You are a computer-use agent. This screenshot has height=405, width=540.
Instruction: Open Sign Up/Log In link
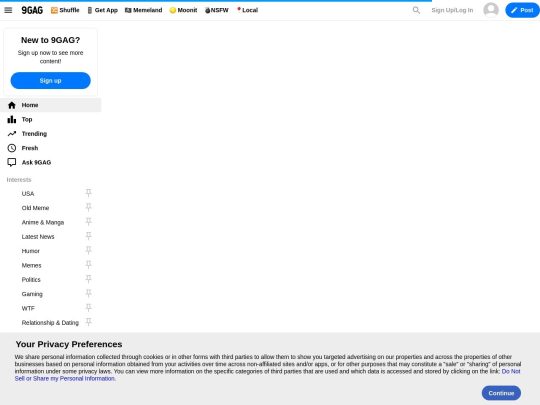point(452,10)
